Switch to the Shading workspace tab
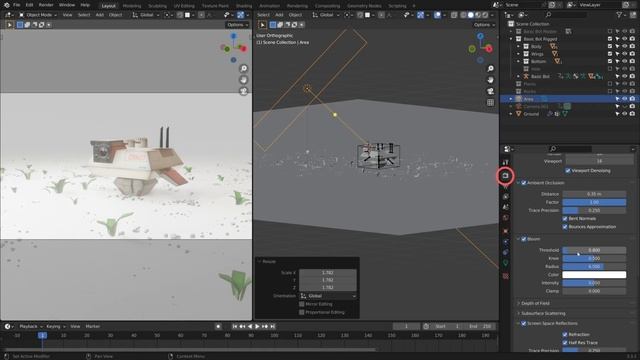Screen dimensions: 640x360 pos(244,6)
